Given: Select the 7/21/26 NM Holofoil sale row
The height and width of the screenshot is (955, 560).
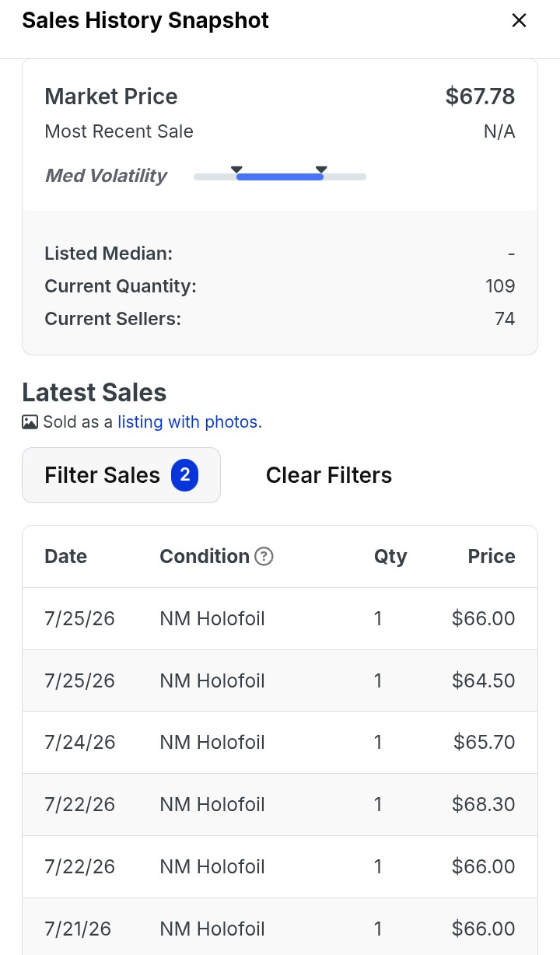Looking at the screenshot, I should pyautogui.click(x=280, y=927).
